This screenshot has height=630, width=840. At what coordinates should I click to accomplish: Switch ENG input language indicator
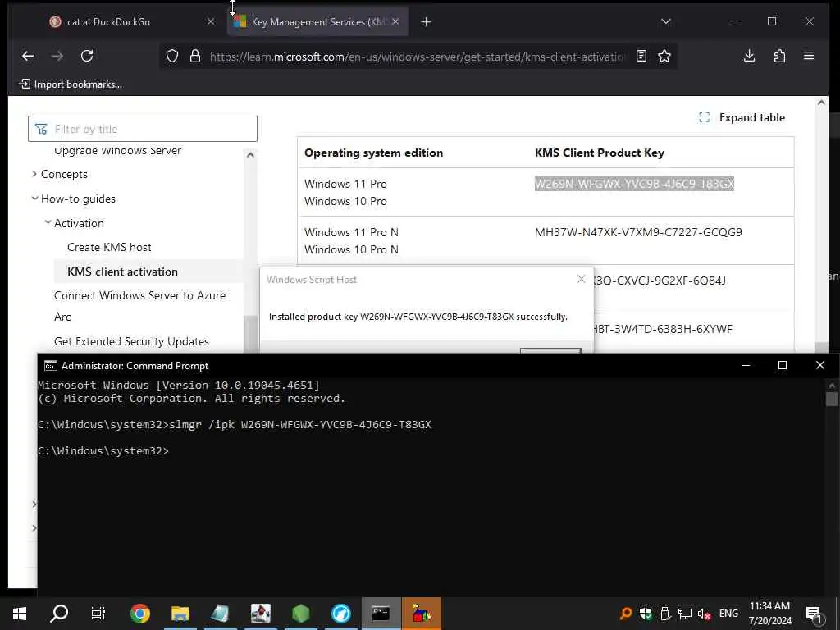728,614
